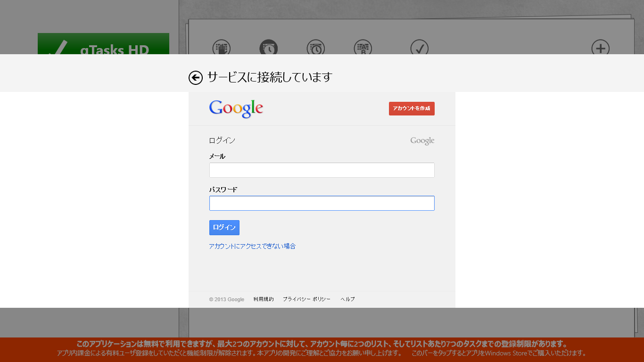Open the 利用規約 footer link
The image size is (644, 362).
point(263,299)
